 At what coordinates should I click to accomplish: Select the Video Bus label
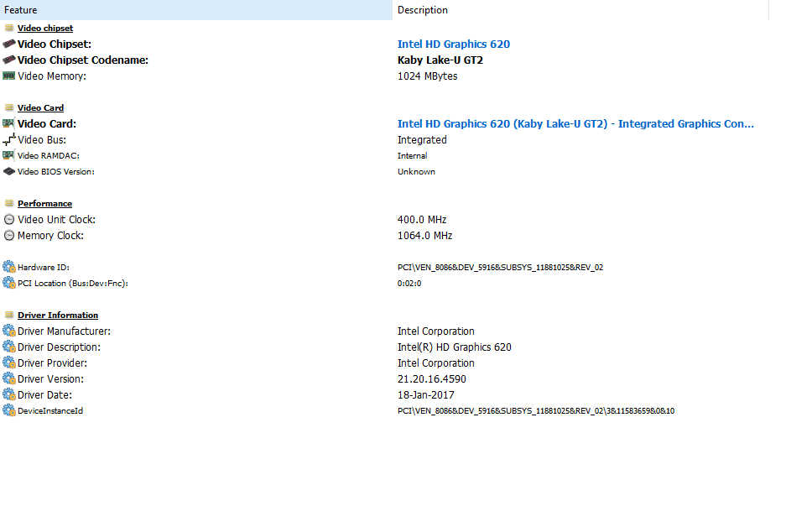[x=42, y=140]
